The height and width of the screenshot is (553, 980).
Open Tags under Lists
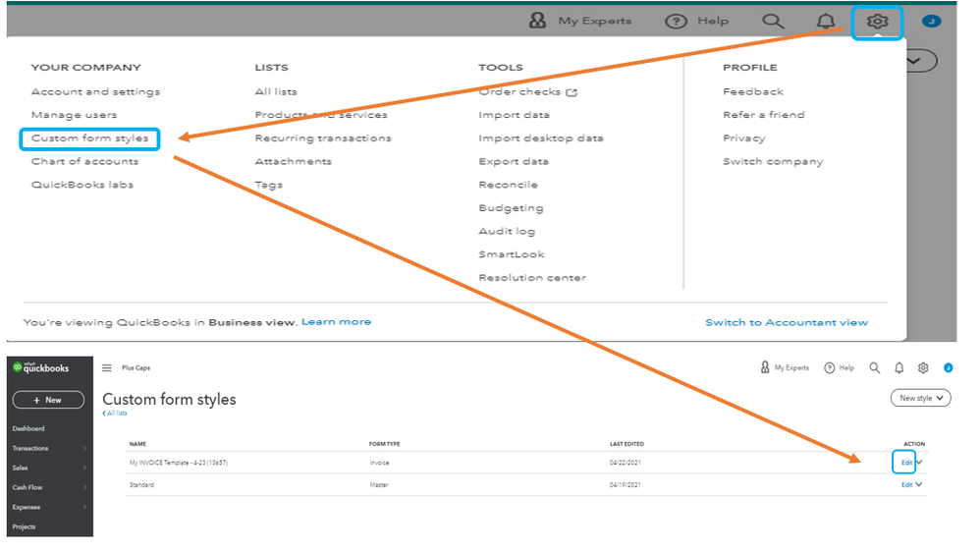pos(269,185)
